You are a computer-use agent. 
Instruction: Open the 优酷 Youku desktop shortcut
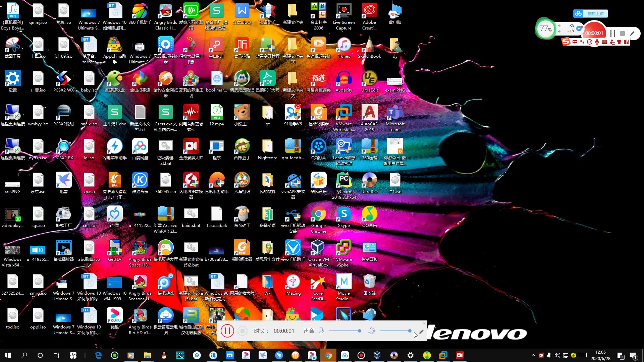114,319
